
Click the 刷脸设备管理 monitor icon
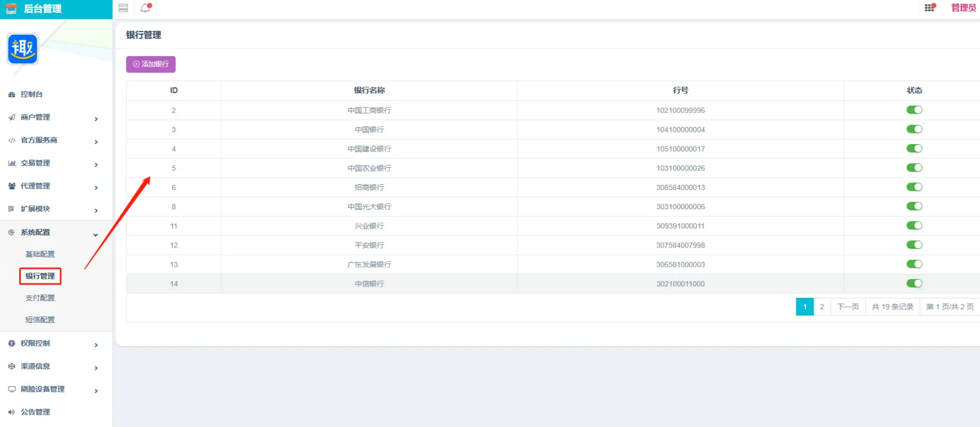(x=12, y=390)
